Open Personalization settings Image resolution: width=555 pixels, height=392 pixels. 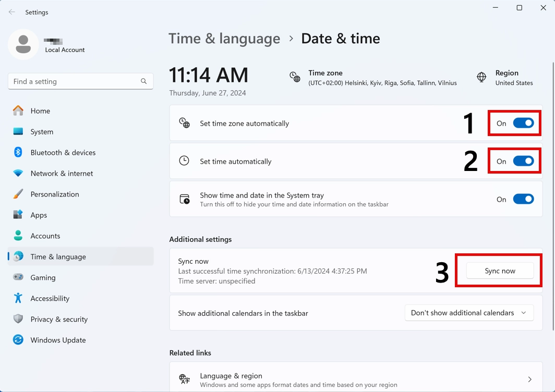point(18,194)
